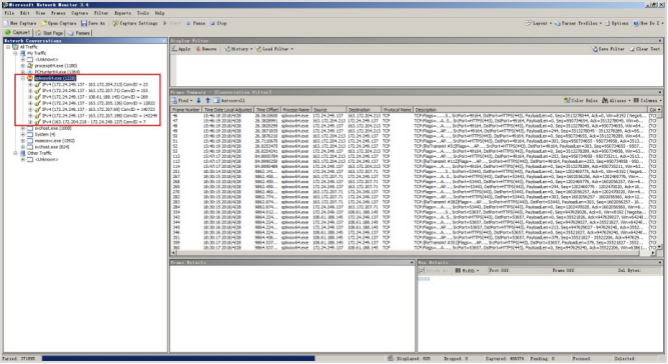The image size is (668, 364).
Task: Open the Width dropdown in Hex Details
Action: [x=467, y=271]
